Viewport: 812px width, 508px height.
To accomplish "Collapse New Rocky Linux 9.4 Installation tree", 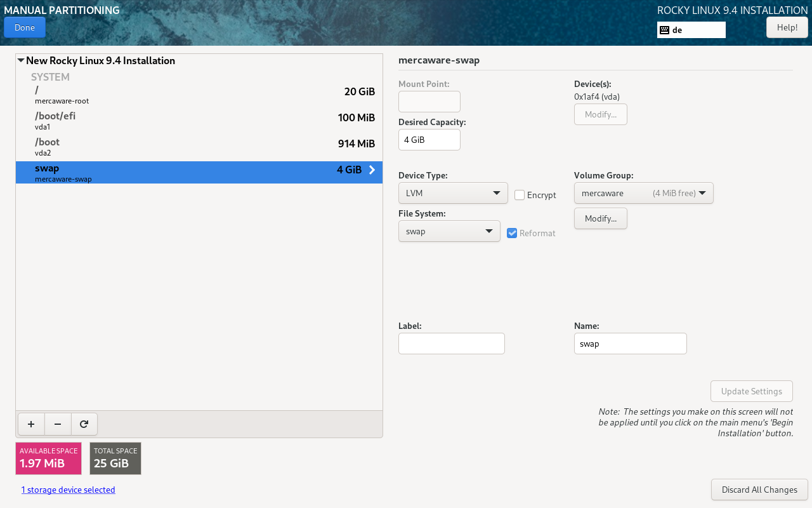I will coord(21,61).
